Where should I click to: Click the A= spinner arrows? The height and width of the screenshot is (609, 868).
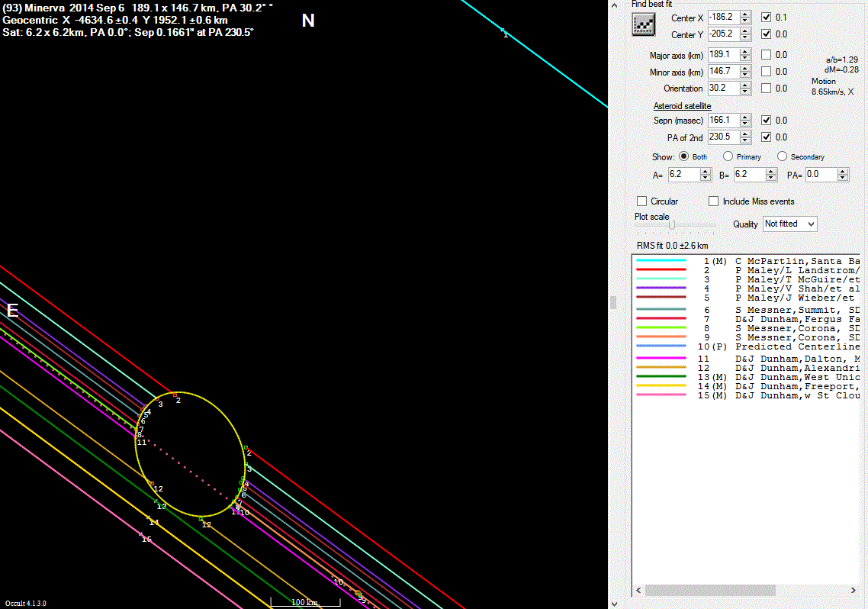[706, 175]
